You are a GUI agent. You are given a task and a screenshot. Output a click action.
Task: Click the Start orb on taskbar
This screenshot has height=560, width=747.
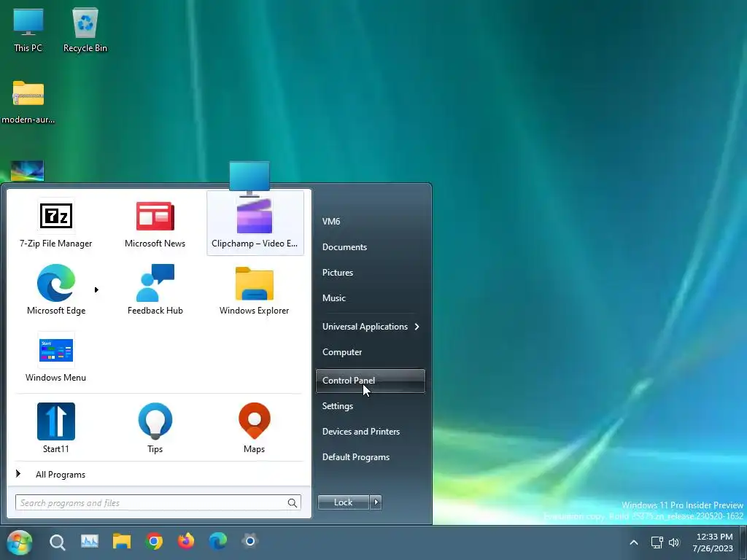coord(20,542)
